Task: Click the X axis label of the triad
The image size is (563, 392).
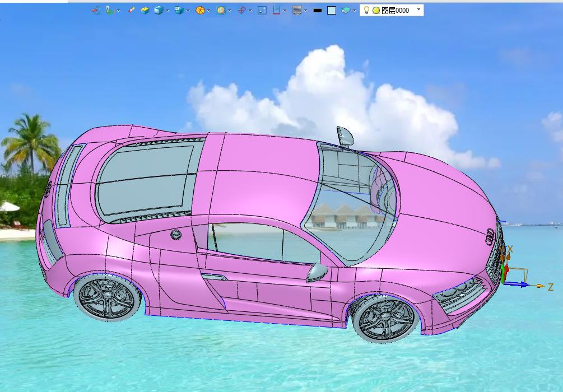Action: [x=510, y=249]
